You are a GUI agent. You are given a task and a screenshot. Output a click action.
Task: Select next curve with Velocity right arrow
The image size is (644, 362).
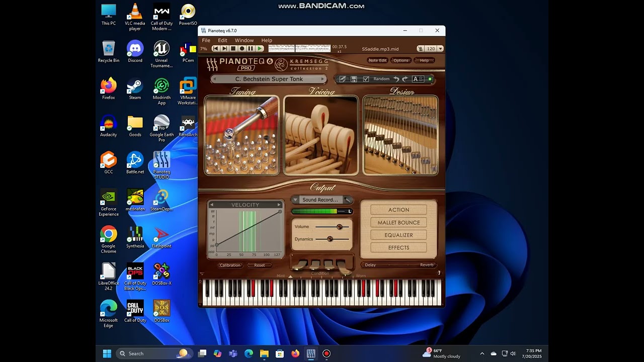point(279,205)
